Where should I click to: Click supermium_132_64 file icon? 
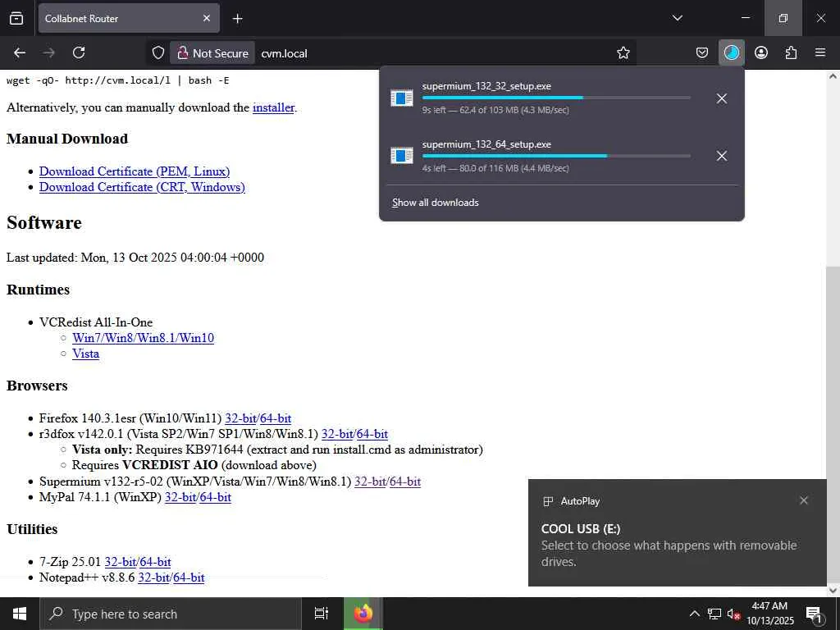(x=402, y=156)
